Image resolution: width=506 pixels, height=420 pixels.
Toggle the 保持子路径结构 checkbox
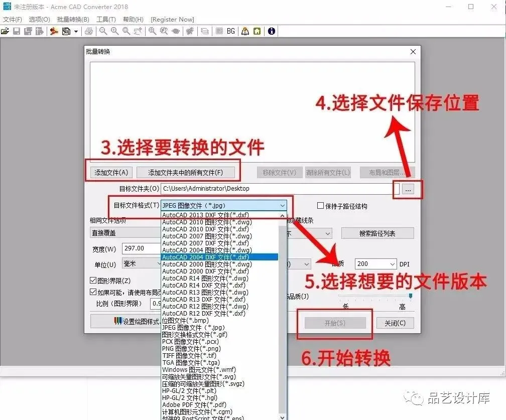[320, 206]
